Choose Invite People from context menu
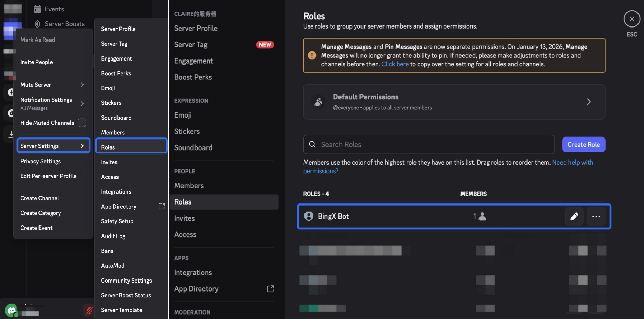The width and height of the screenshot is (644, 319). pos(36,62)
